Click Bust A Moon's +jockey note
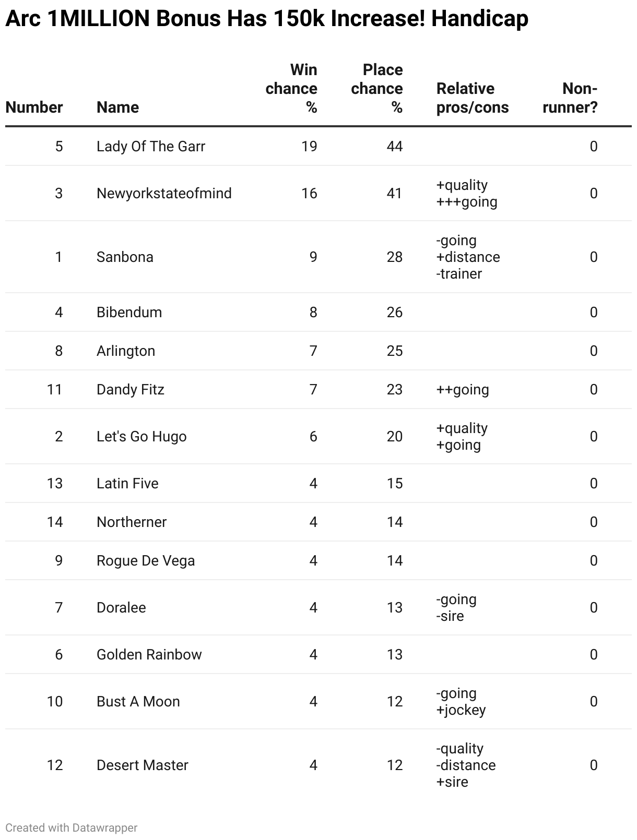 pyautogui.click(x=461, y=710)
